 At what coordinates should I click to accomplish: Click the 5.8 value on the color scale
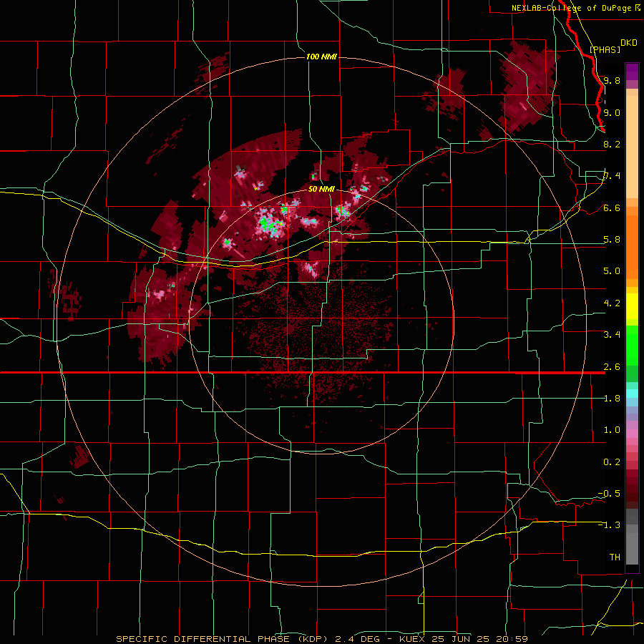pos(612,240)
